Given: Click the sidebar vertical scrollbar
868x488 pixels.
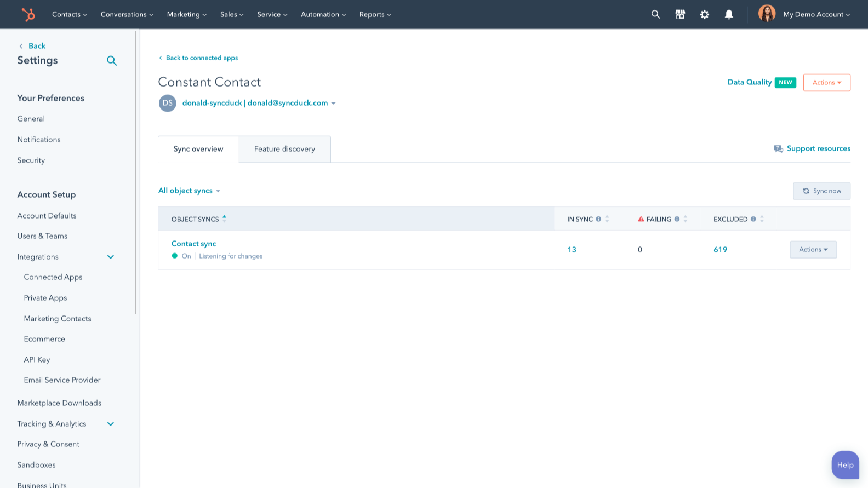Looking at the screenshot, I should (x=135, y=172).
